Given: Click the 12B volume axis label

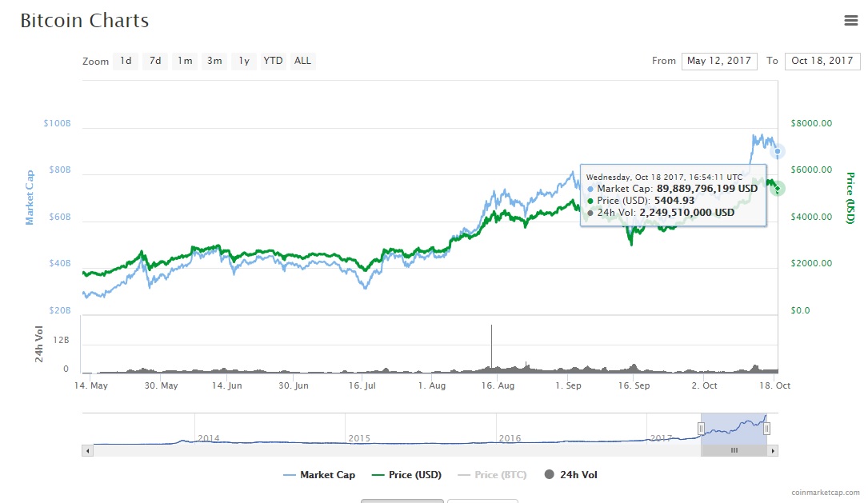Looking at the screenshot, I should [x=61, y=340].
